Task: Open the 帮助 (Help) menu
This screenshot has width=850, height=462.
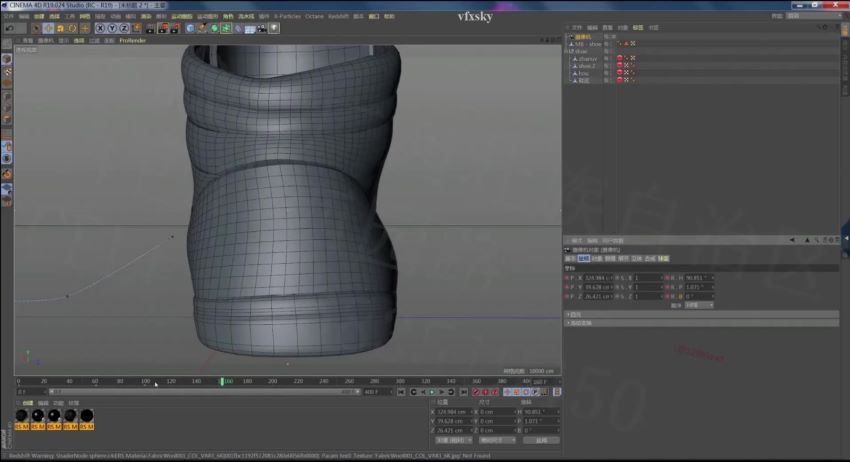Action: pyautogui.click(x=389, y=16)
